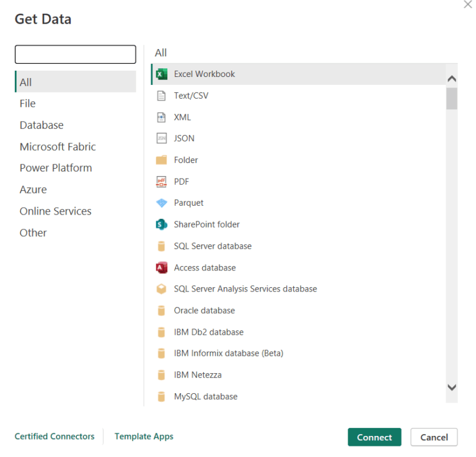The height and width of the screenshot is (457, 476).
Task: Click the MySQL database icon
Action: (162, 397)
